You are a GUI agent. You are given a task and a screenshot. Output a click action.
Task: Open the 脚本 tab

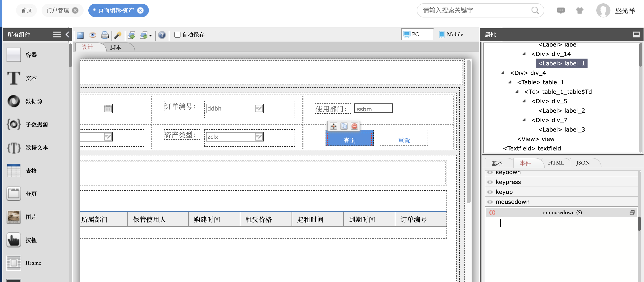point(116,47)
